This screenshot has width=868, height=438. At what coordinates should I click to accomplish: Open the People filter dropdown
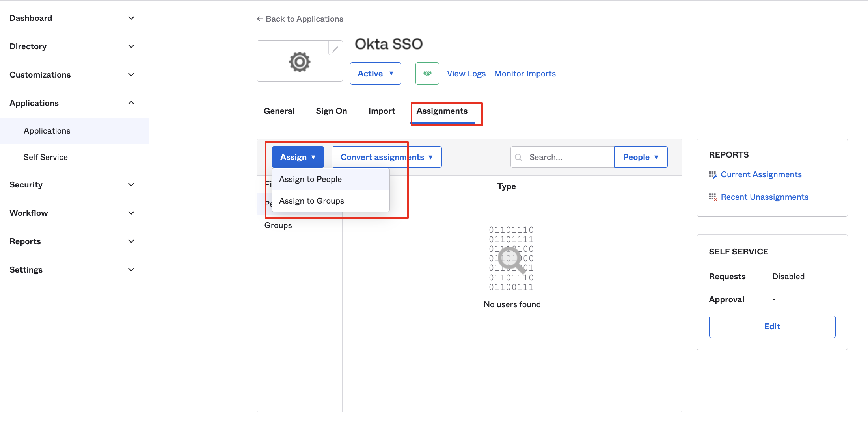(641, 157)
